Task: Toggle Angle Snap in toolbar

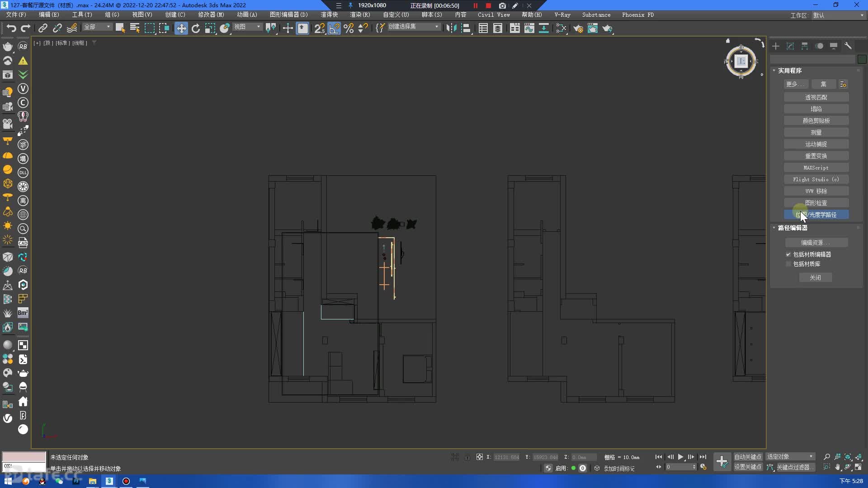Action: (x=334, y=28)
